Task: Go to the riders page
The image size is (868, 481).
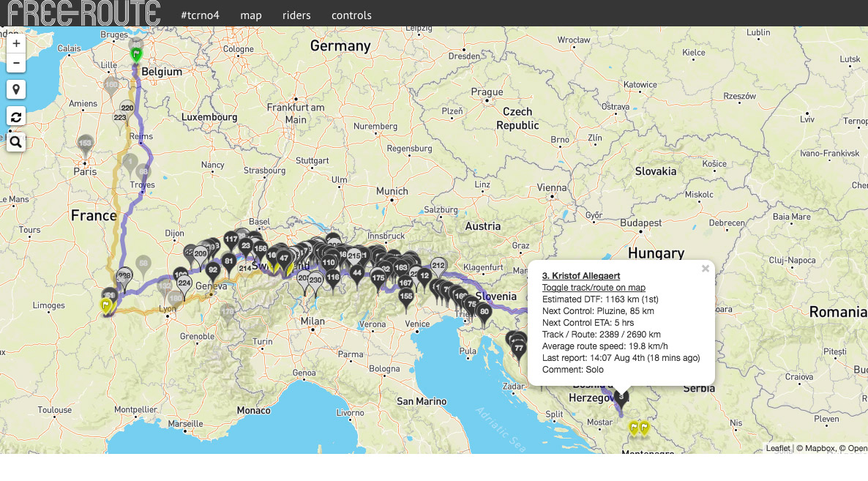Action: 296,15
